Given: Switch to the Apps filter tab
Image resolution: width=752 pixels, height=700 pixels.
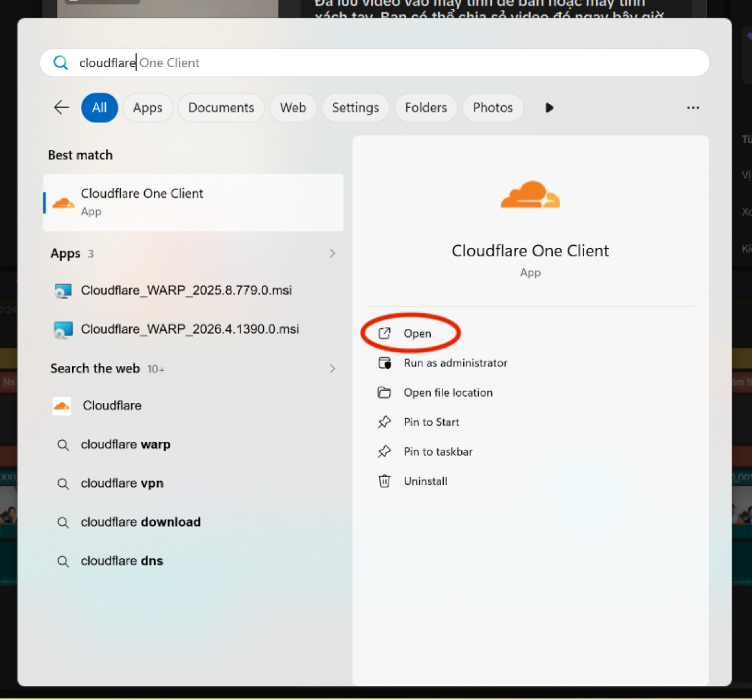Looking at the screenshot, I should [x=147, y=108].
